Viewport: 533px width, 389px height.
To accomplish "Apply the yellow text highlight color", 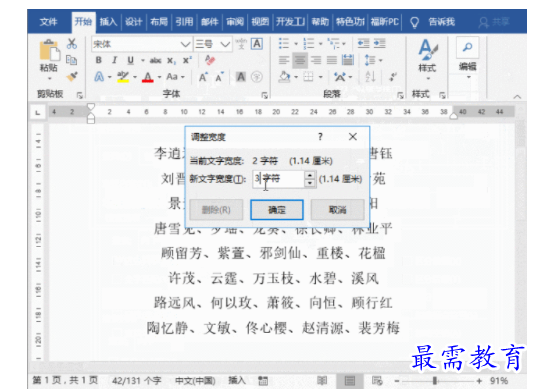I will coord(123,77).
